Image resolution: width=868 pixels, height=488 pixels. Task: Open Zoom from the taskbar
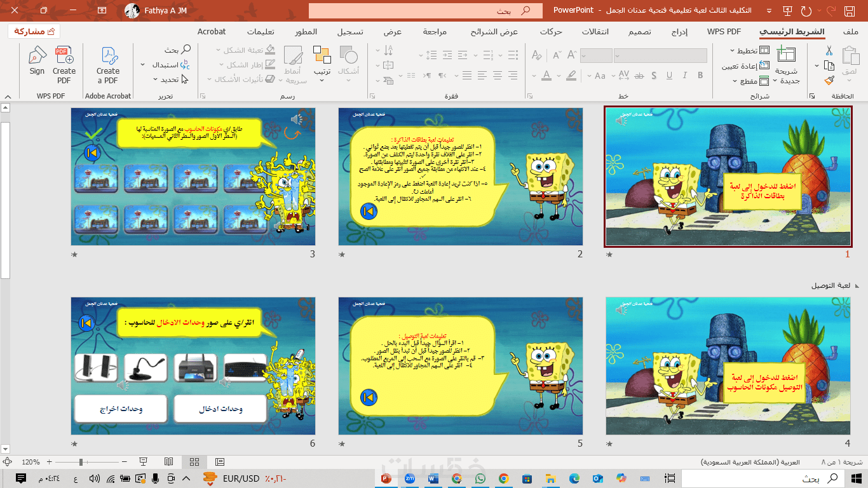pos(410,478)
